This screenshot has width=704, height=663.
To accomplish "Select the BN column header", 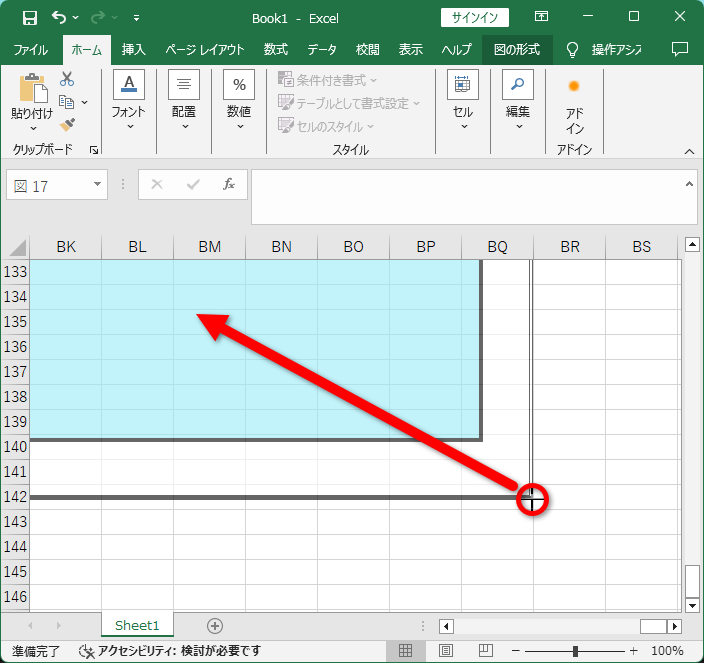I will [282, 246].
